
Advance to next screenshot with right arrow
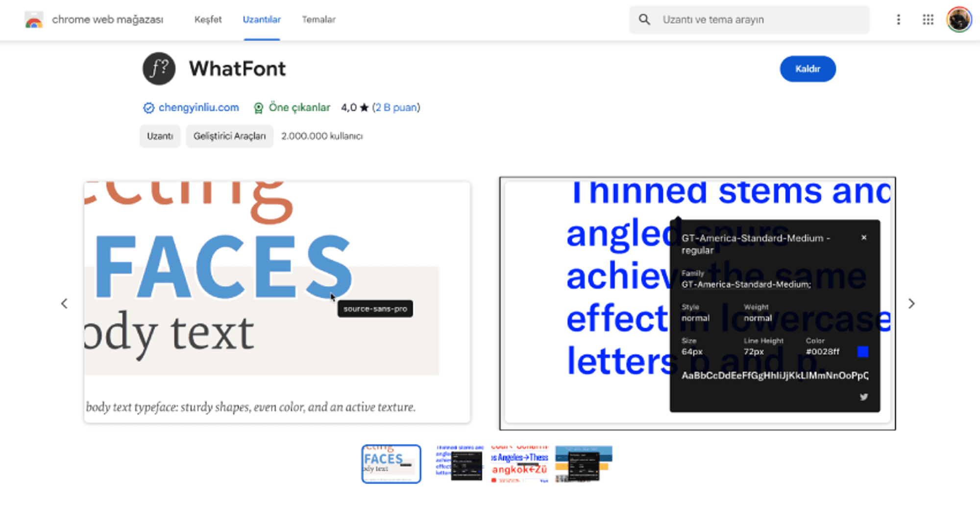click(x=911, y=304)
